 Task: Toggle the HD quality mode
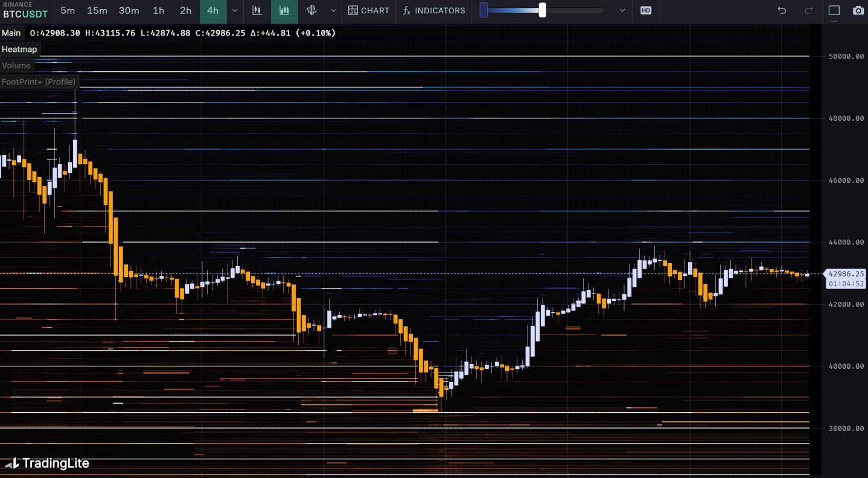point(646,10)
